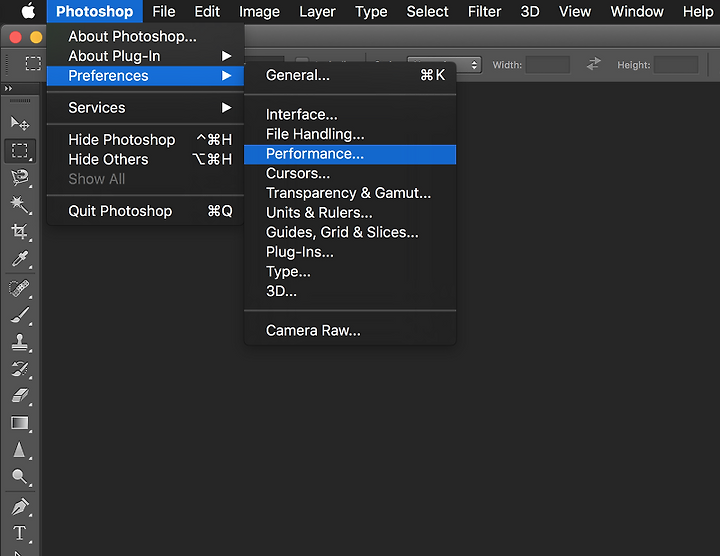Image resolution: width=720 pixels, height=556 pixels.
Task: Expand the About Plug-In submenu
Action: tap(145, 56)
